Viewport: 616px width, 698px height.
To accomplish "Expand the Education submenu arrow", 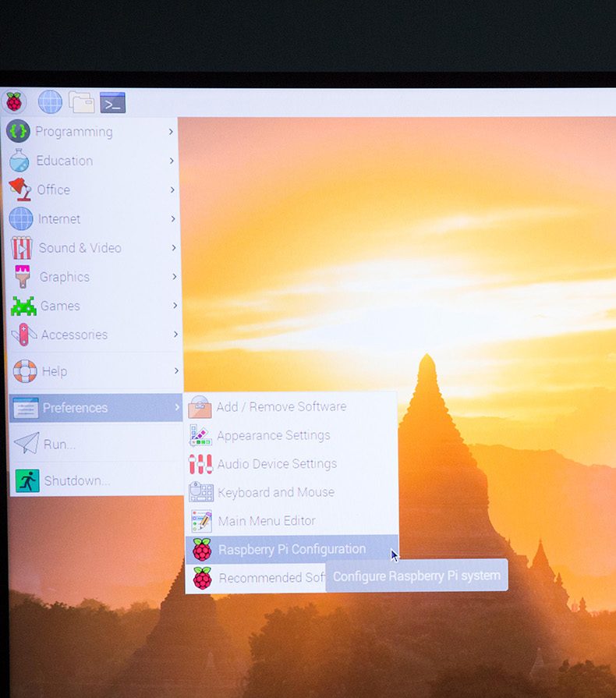I will [x=172, y=161].
